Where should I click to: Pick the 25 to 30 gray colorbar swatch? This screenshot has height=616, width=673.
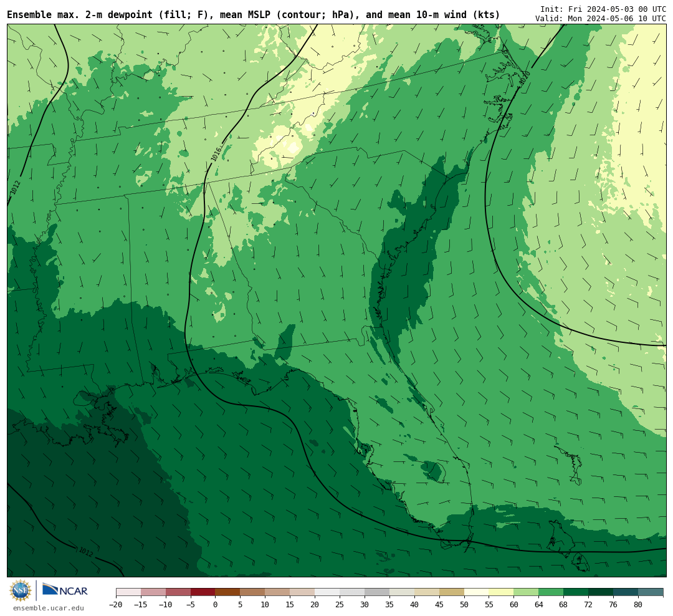point(352,592)
